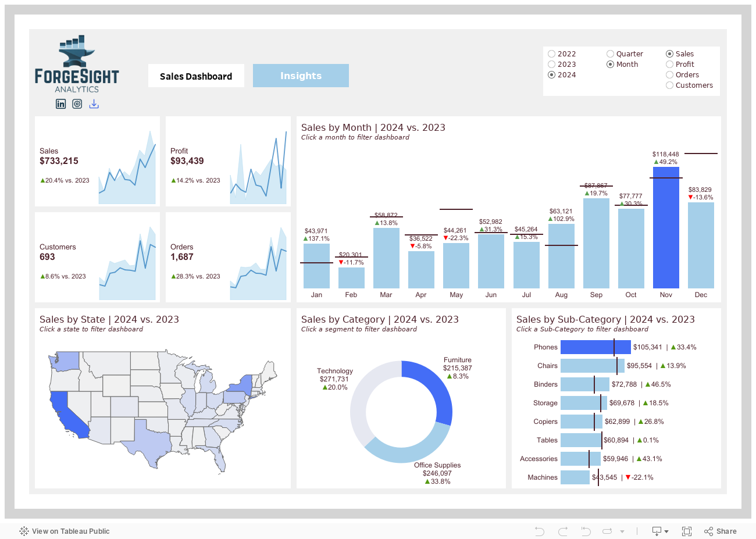
Task: Select the 2024 year radio button
Action: click(x=552, y=75)
